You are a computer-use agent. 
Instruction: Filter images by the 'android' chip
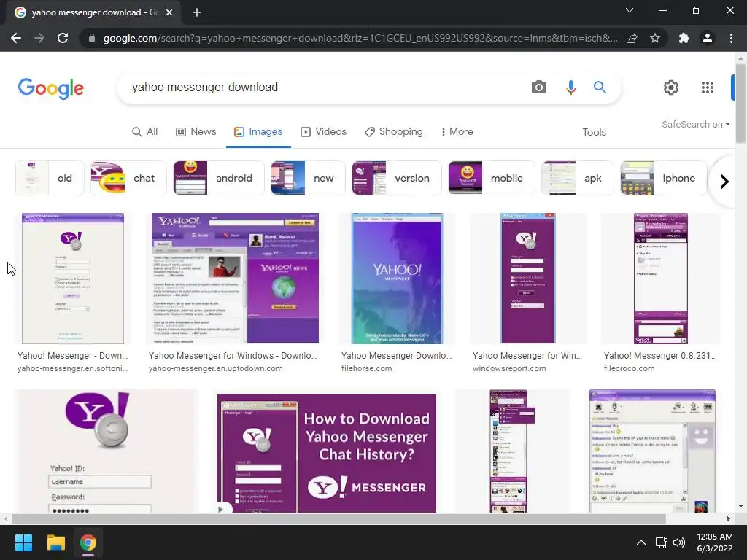pyautogui.click(x=219, y=178)
